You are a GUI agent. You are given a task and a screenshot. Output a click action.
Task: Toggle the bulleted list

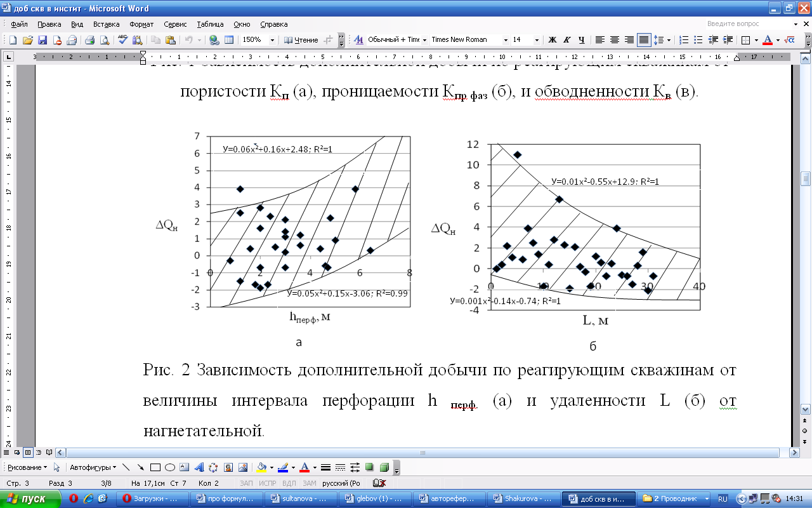[x=698, y=40]
